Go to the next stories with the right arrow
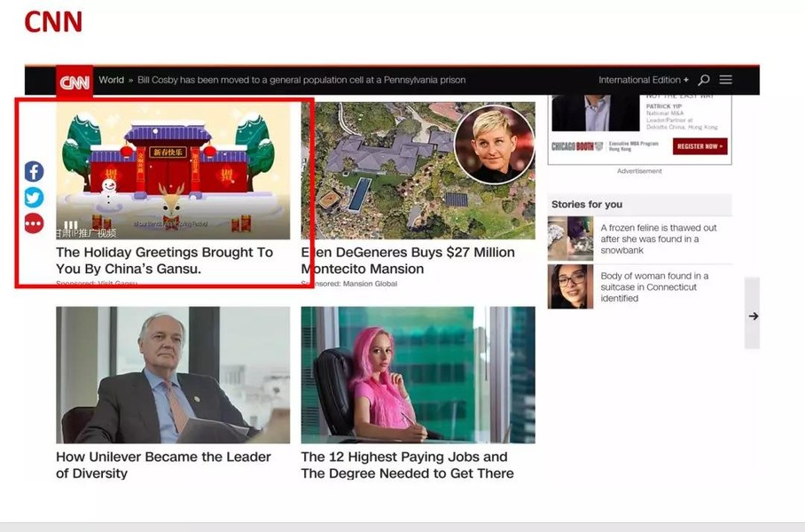The image size is (805, 532). [x=753, y=316]
